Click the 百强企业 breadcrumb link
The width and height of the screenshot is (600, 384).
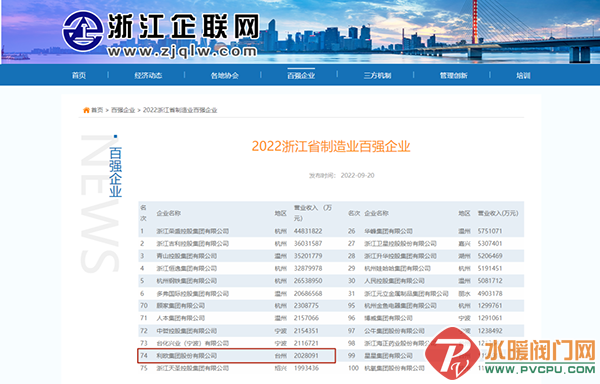tap(123, 110)
